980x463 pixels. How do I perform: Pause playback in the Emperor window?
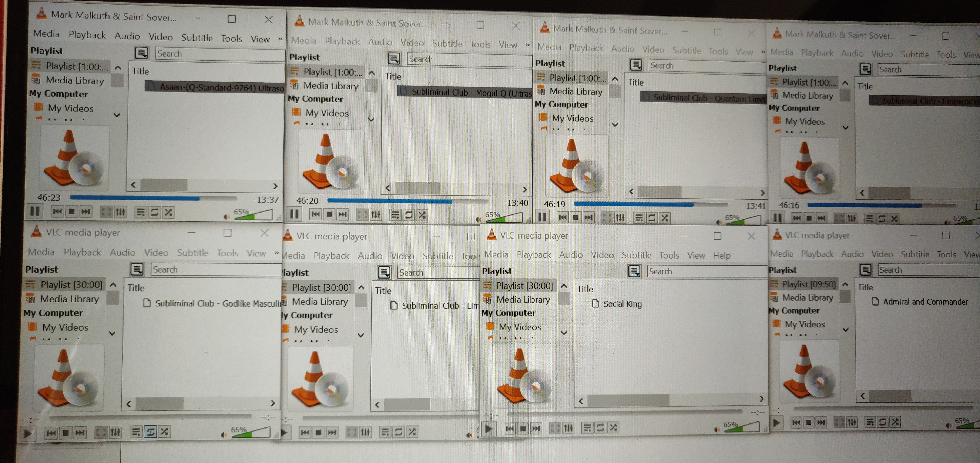[778, 218]
